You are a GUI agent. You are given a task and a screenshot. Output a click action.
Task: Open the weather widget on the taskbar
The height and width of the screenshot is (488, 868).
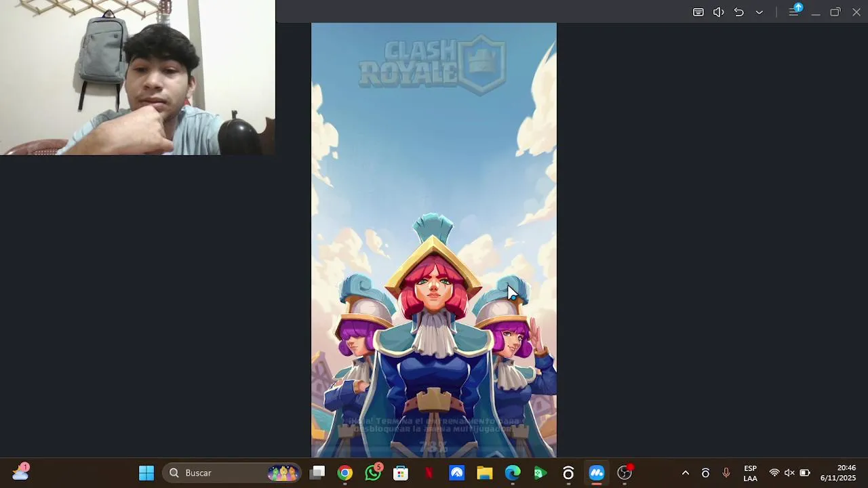point(20,472)
